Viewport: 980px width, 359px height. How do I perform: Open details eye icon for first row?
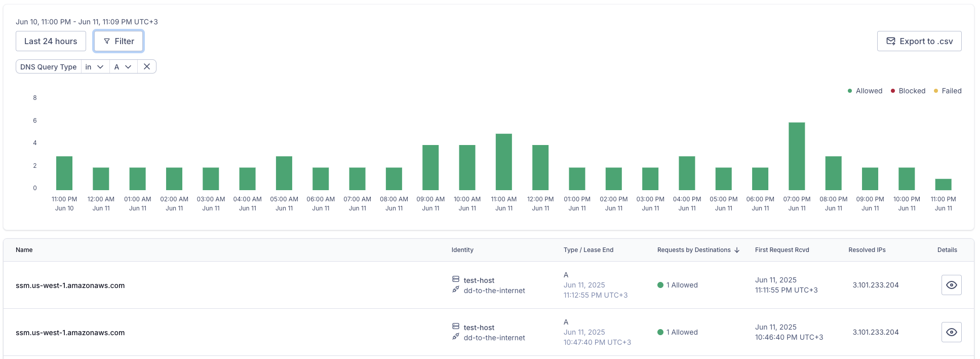pyautogui.click(x=951, y=285)
